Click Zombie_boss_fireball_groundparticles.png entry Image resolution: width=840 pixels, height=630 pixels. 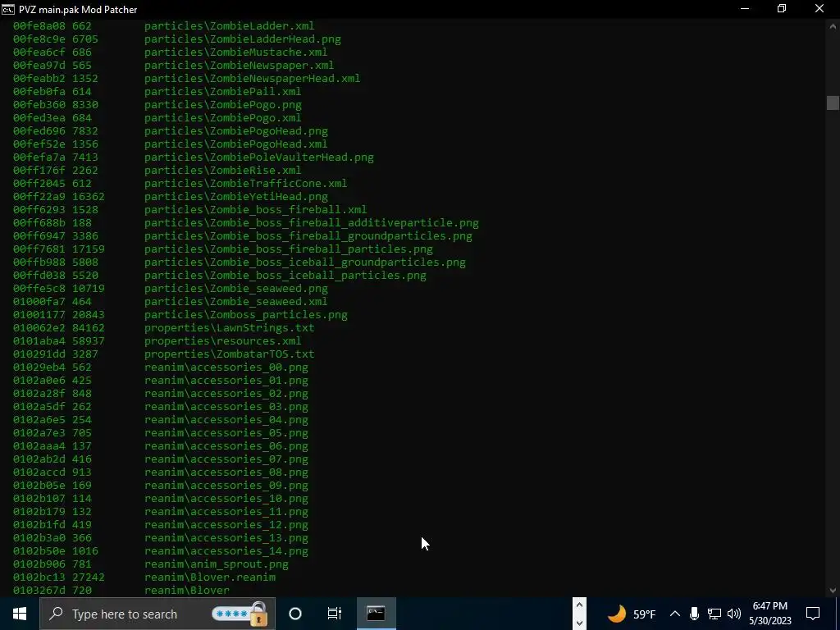[x=308, y=235]
